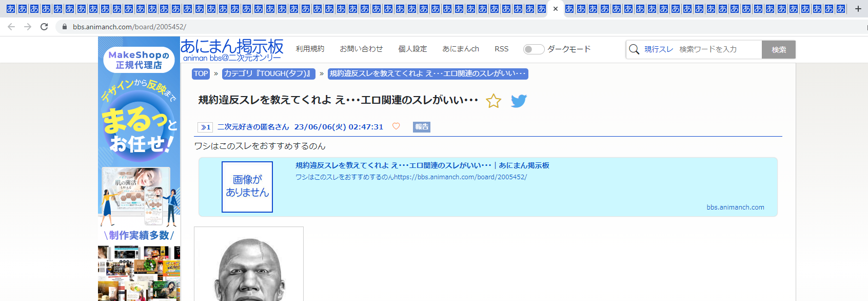868x301 pixels.
Task: Report post 1 with 報告 button
Action: [x=422, y=127]
